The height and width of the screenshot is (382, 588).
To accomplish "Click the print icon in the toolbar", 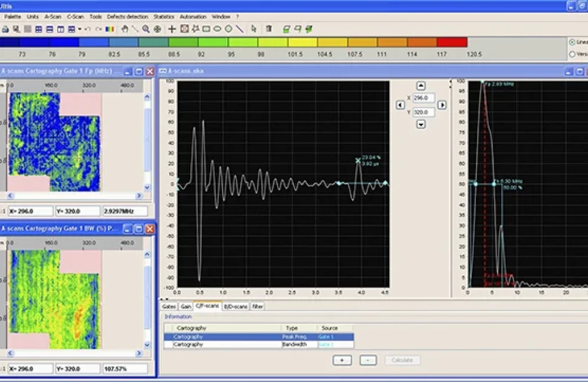I will click(x=5, y=28).
